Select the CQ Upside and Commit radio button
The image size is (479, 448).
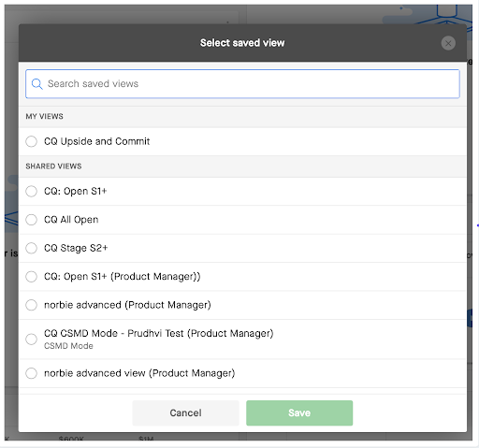pos(31,141)
